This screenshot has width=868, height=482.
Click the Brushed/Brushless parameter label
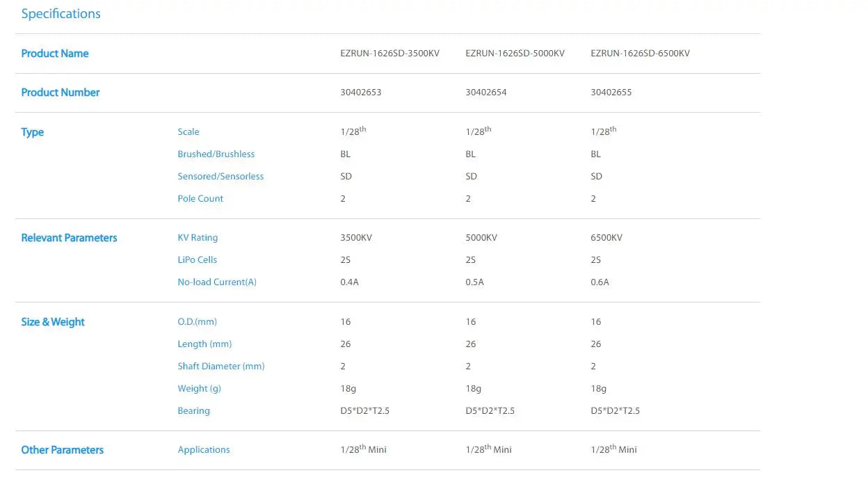[216, 154]
